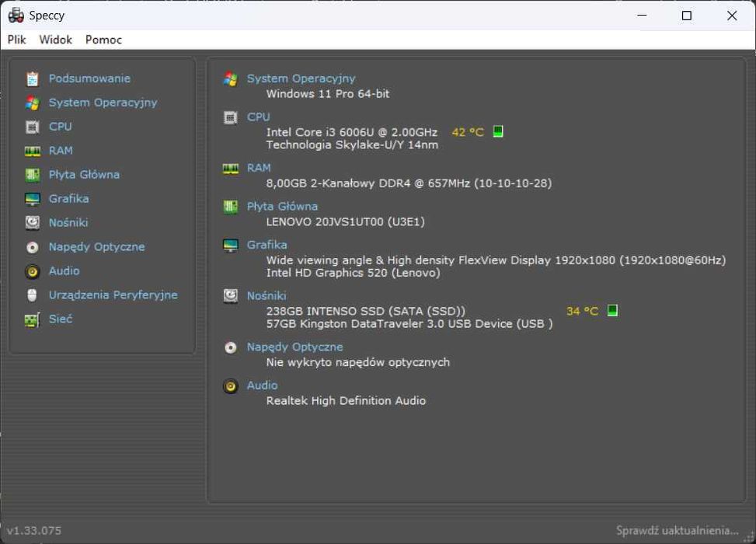
Task: Open the Sieć section
Action: [x=61, y=319]
